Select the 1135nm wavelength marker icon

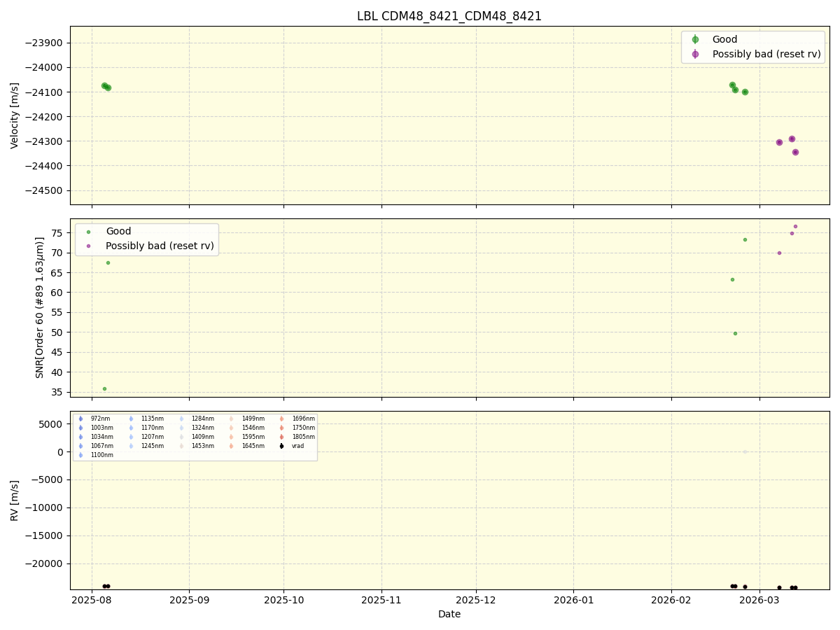pyautogui.click(x=131, y=418)
